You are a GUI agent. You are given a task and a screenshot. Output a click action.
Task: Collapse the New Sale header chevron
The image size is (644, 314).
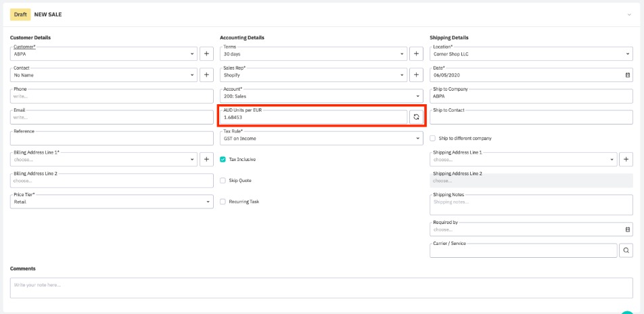click(629, 14)
